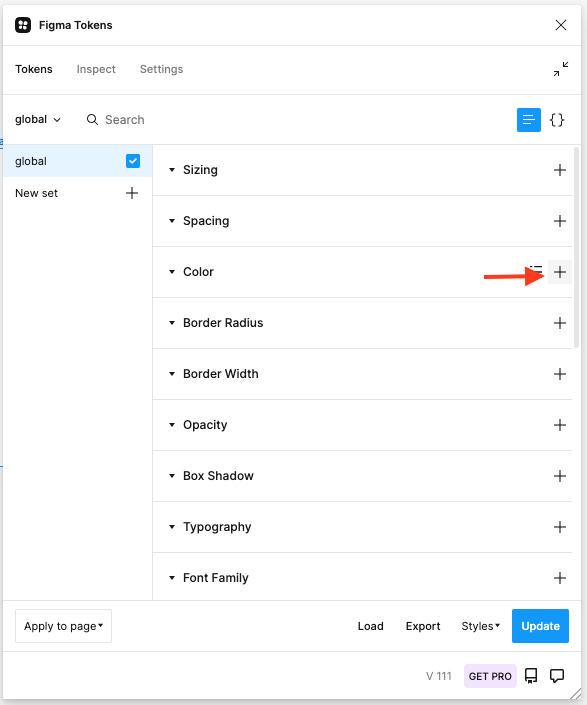Close the Figma Tokens plugin window
Image resolution: width=587 pixels, height=705 pixels.
[560, 25]
